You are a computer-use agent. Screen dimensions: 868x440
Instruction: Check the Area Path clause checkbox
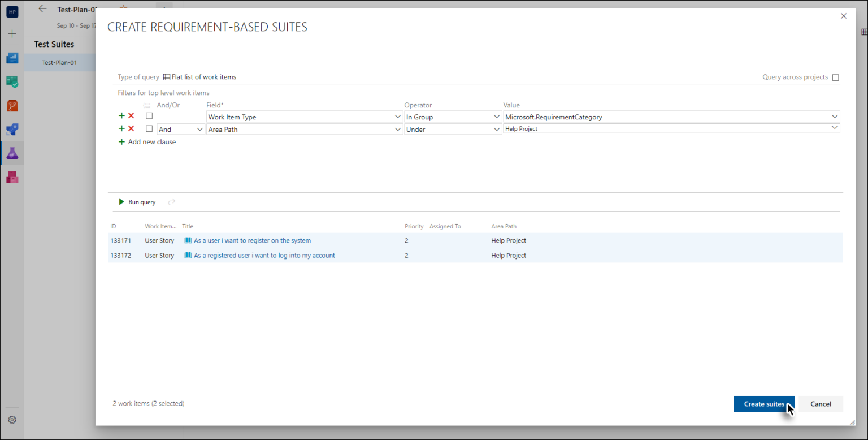149,128
